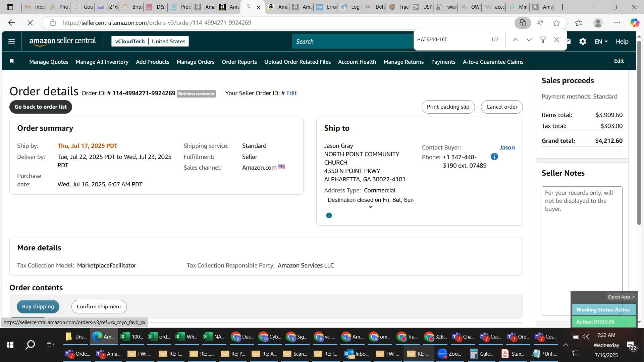This screenshot has width=644, height=362.
Task: Open Manage All Inventory
Action: click(102, 62)
